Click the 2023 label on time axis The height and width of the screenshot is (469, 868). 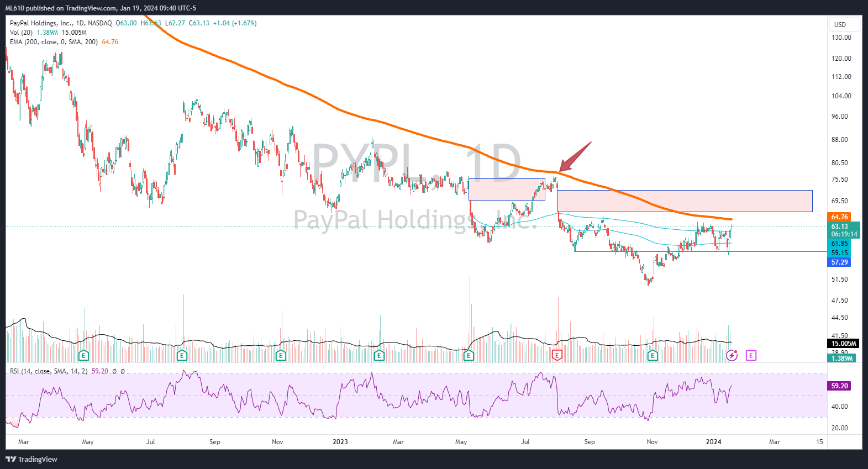pyautogui.click(x=340, y=442)
